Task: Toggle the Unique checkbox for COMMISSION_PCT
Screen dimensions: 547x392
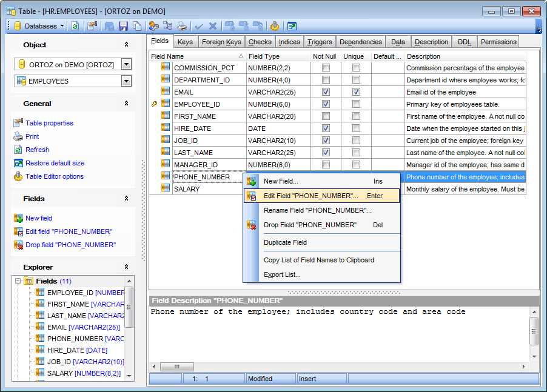Action: pyautogui.click(x=356, y=68)
